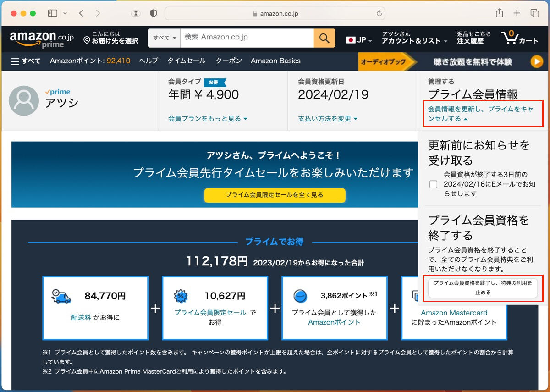Click the オーディオブック banner label
This screenshot has height=392, width=550.
383,62
